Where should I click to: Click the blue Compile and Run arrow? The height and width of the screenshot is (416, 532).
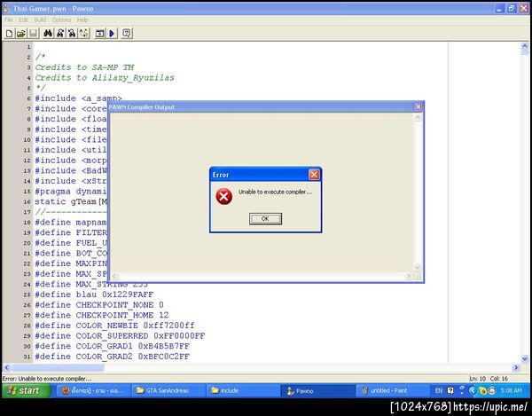click(112, 33)
